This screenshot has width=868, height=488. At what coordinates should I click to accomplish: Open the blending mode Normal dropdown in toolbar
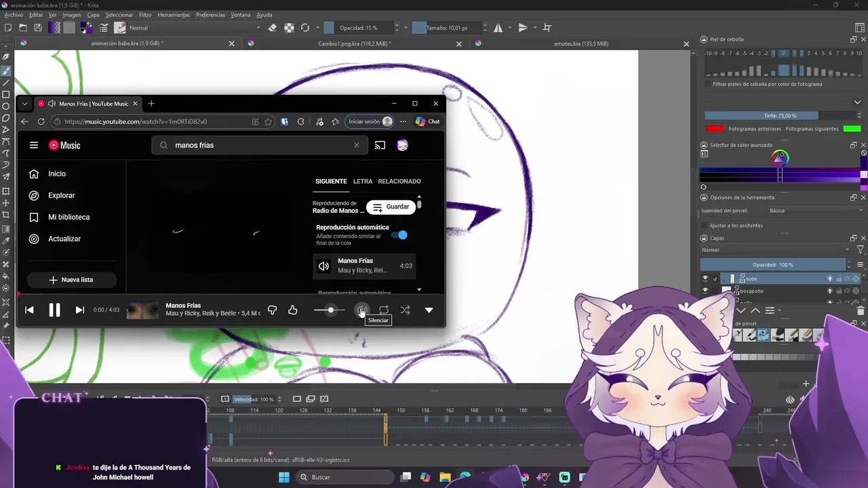point(194,28)
